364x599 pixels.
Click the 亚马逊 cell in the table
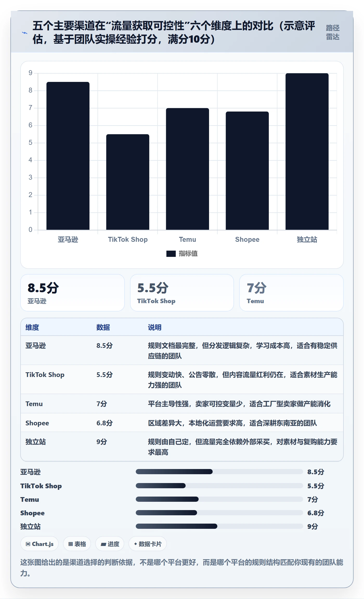coord(36,346)
